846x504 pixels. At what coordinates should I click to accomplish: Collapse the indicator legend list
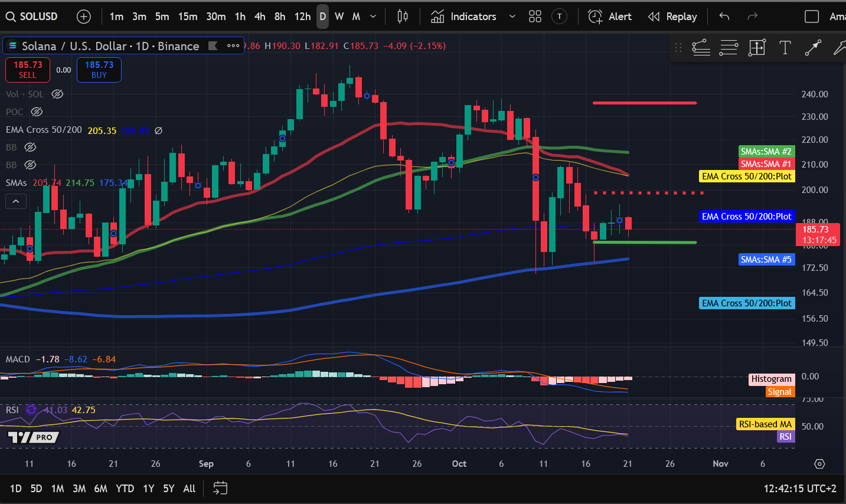[16, 202]
